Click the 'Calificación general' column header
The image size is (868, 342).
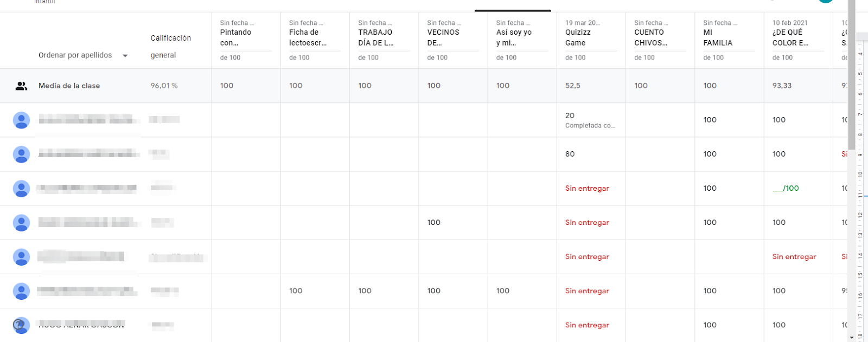[171, 47]
